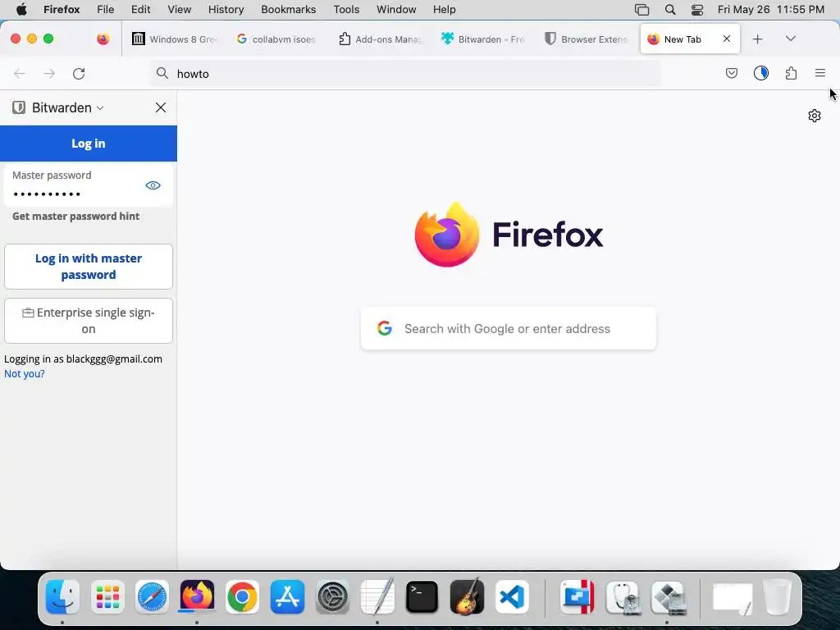This screenshot has width=840, height=630.
Task: Close the Bitwarden sidebar
Action: pos(161,107)
